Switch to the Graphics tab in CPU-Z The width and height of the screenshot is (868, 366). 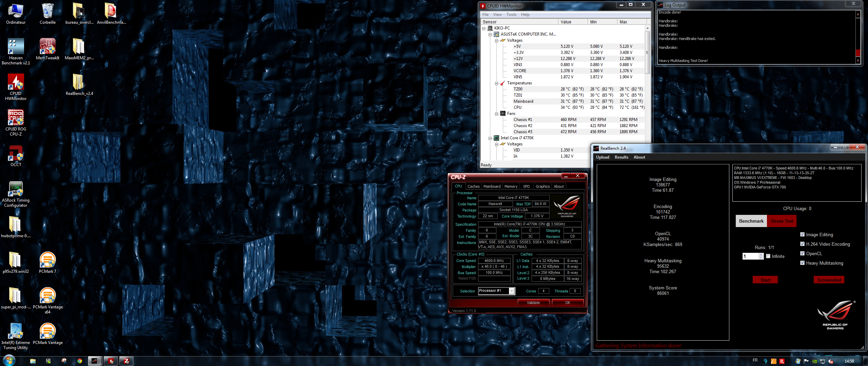point(542,186)
